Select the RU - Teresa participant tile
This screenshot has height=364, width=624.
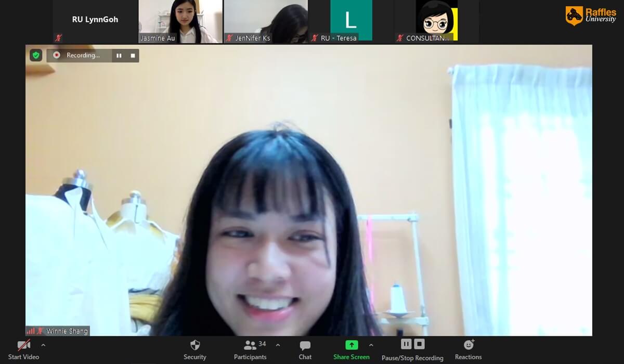coord(351,21)
